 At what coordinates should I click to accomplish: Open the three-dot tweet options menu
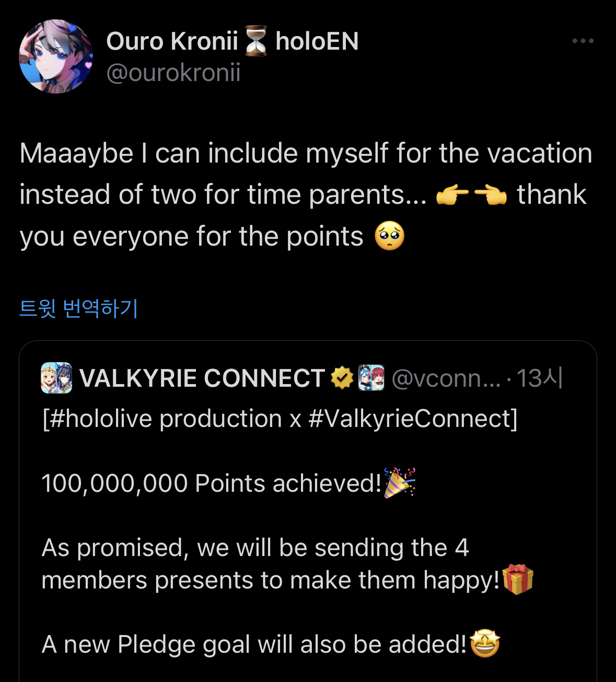pos(583,41)
